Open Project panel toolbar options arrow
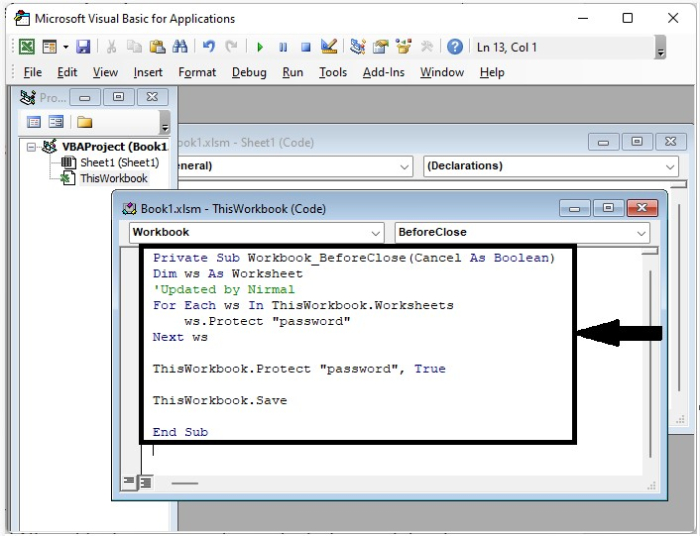This screenshot has width=700, height=536. click(x=165, y=122)
